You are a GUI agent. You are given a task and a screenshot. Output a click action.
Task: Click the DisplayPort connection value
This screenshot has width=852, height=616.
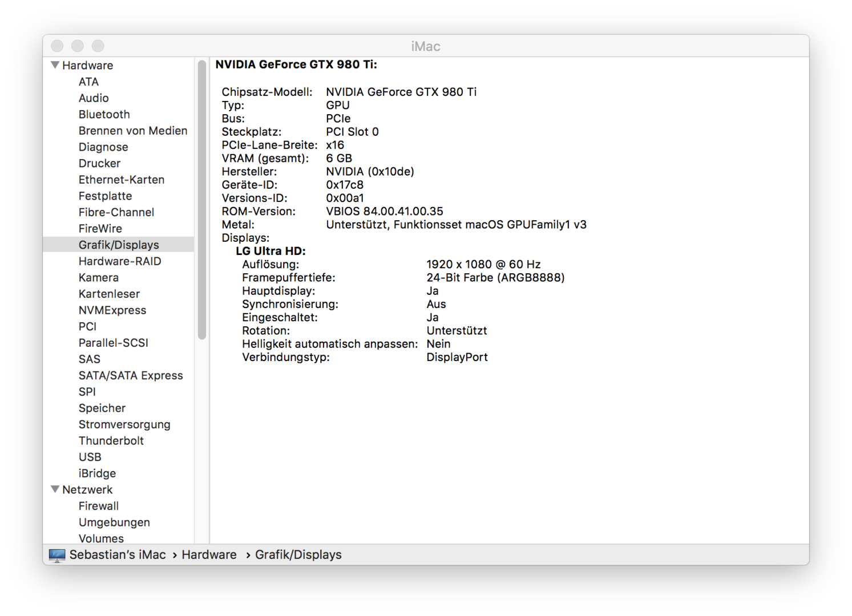[457, 357]
